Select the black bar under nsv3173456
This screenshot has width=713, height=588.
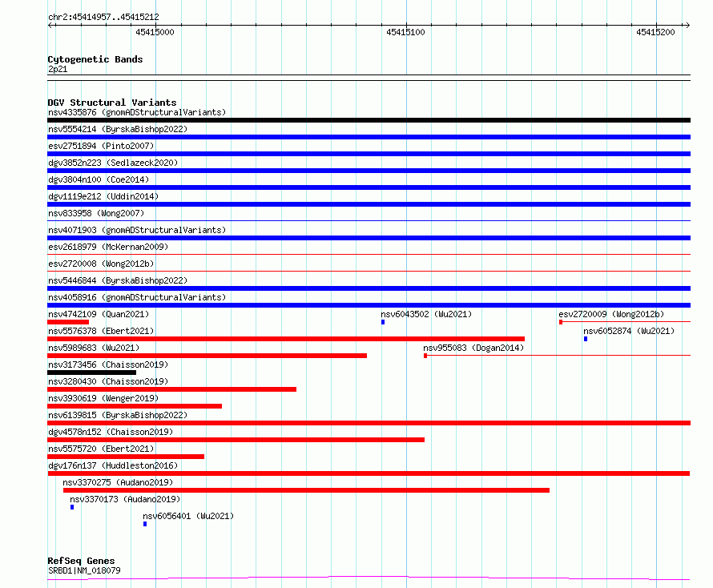(92, 373)
